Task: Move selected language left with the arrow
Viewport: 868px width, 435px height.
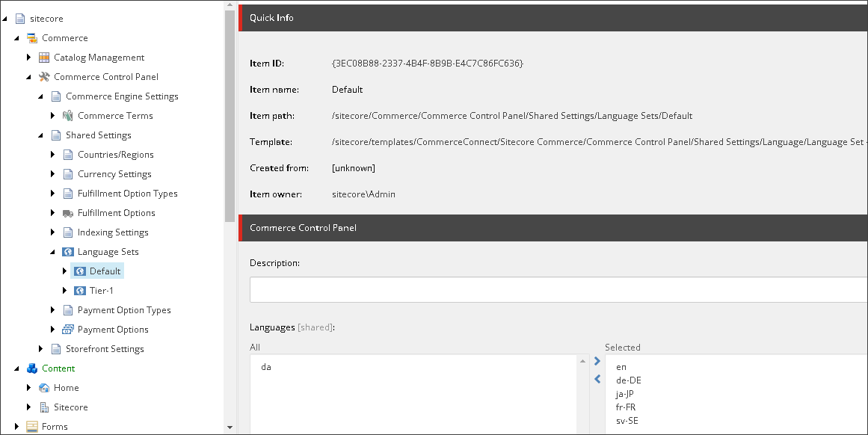Action: [597, 379]
